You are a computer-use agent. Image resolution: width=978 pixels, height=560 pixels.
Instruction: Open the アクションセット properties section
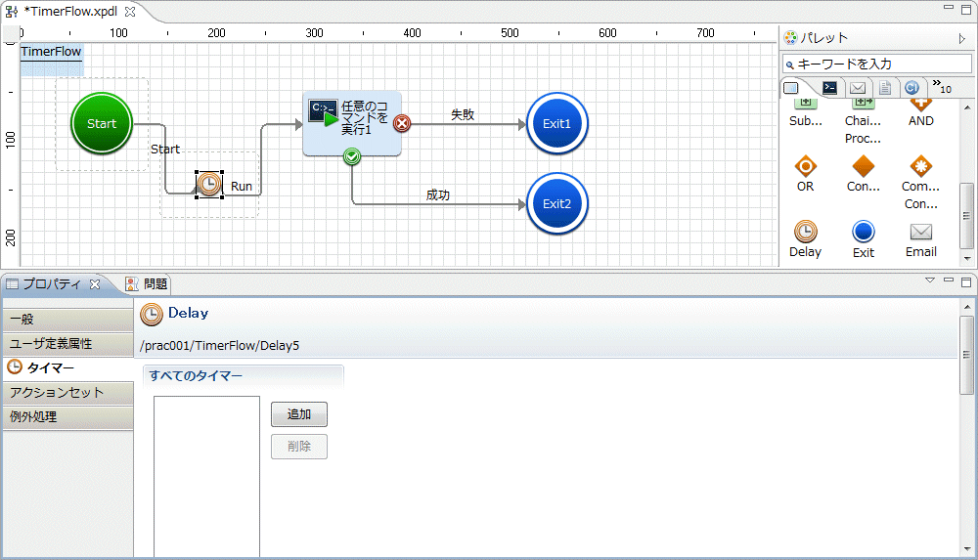point(67,392)
